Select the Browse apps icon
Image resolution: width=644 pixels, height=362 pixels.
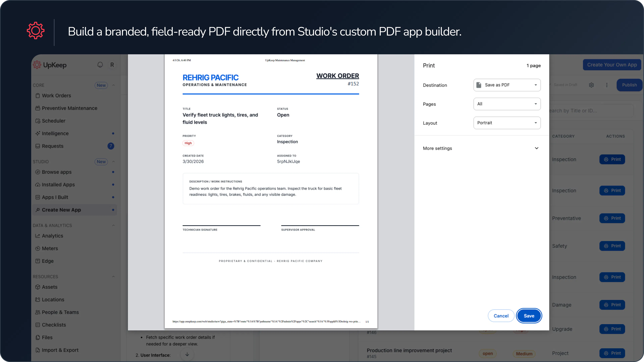click(x=38, y=172)
